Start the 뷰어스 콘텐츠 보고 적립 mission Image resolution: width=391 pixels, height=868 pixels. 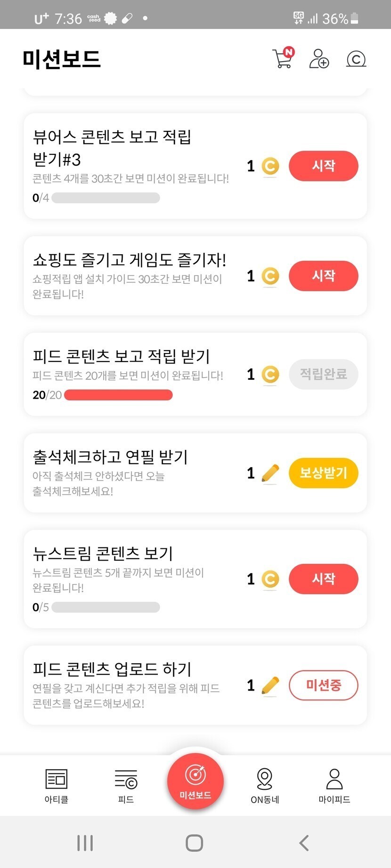pos(323,166)
